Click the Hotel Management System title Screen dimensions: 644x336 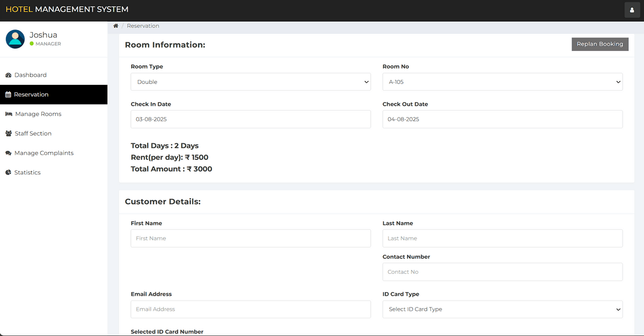[x=67, y=9]
